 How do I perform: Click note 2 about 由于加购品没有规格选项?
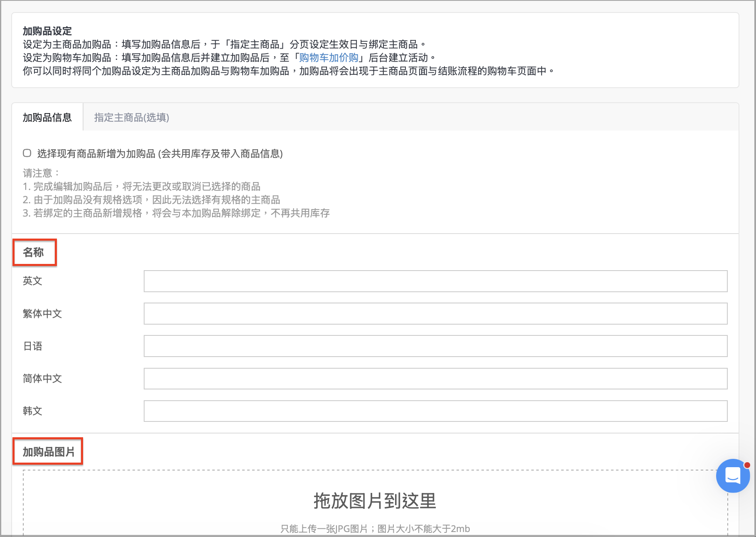[152, 200]
